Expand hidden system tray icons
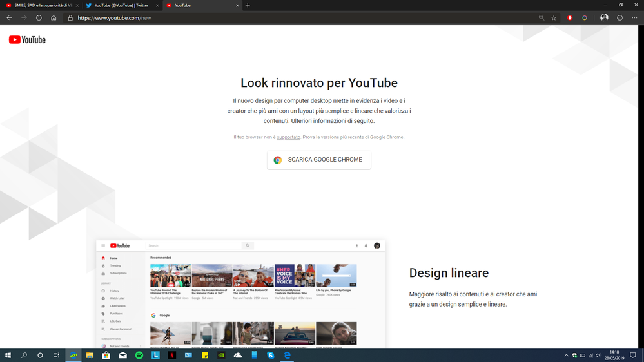The width and height of the screenshot is (644, 362). 567,356
